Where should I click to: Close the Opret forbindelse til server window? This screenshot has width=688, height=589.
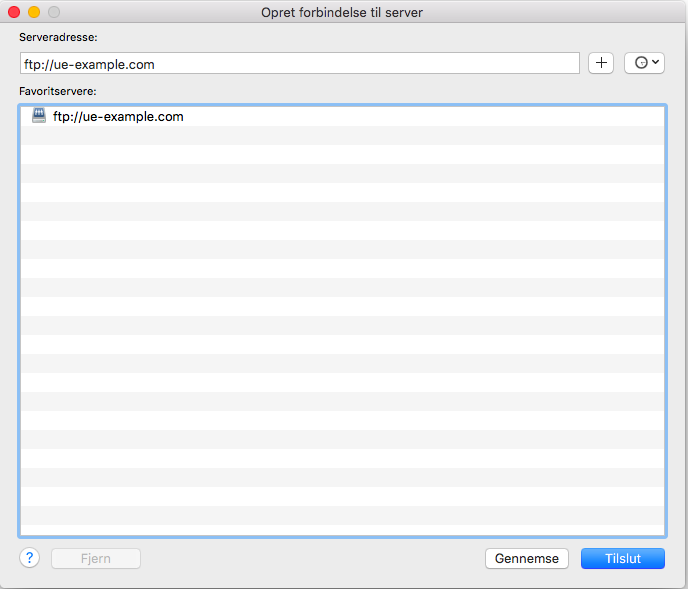click(x=14, y=12)
